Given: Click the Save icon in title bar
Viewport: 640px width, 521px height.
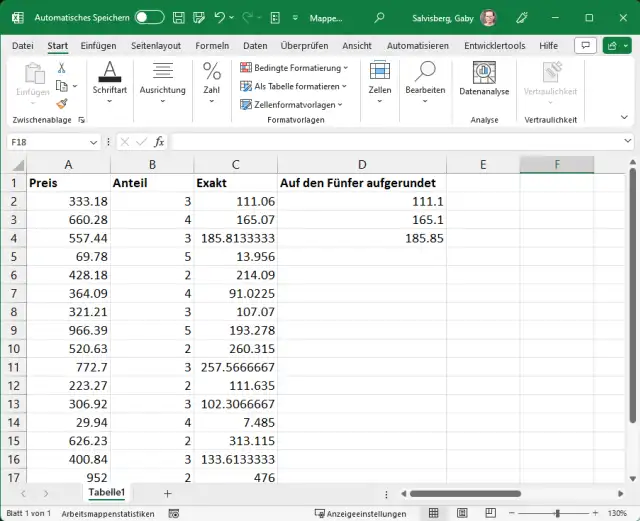Looking at the screenshot, I should [x=177, y=17].
